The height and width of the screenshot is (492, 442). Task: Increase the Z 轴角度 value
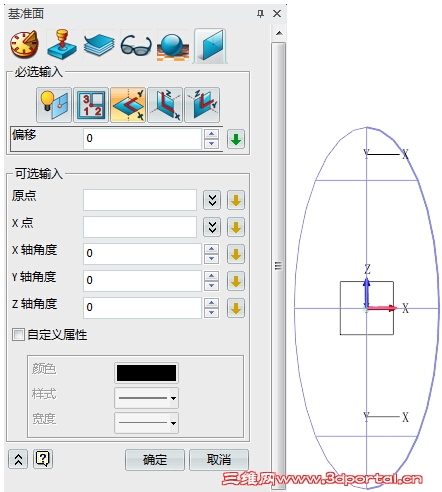point(211,303)
